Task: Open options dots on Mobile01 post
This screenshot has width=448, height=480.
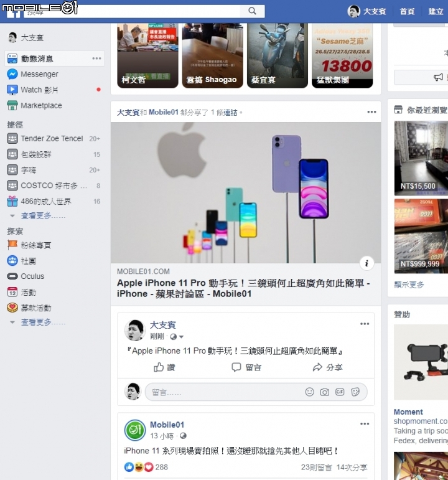Action: (365, 424)
